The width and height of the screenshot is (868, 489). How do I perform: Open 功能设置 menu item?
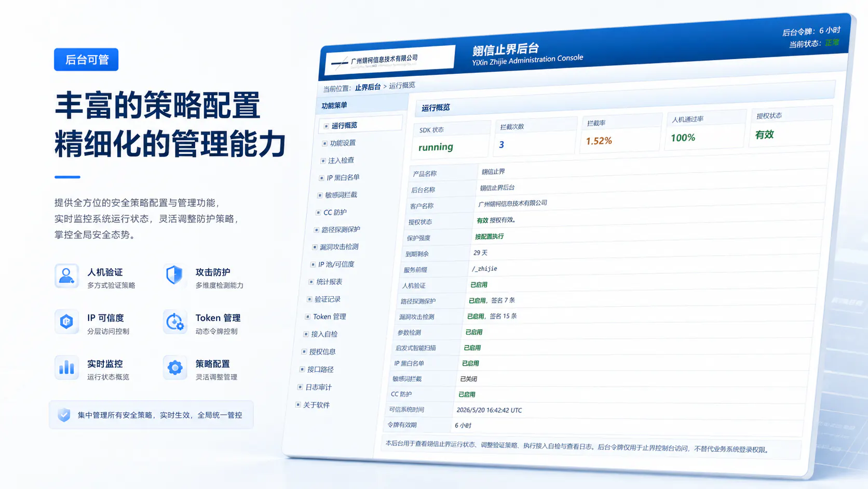[343, 143]
